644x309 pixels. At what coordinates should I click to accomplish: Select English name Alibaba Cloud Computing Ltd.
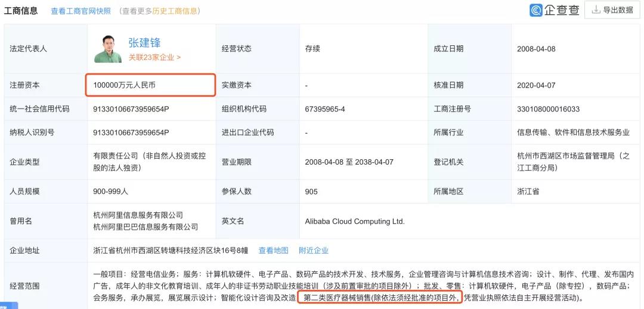(x=355, y=221)
